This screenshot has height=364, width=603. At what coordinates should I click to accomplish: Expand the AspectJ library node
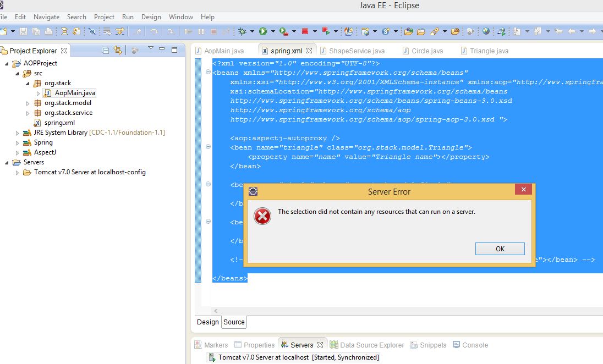(17, 153)
